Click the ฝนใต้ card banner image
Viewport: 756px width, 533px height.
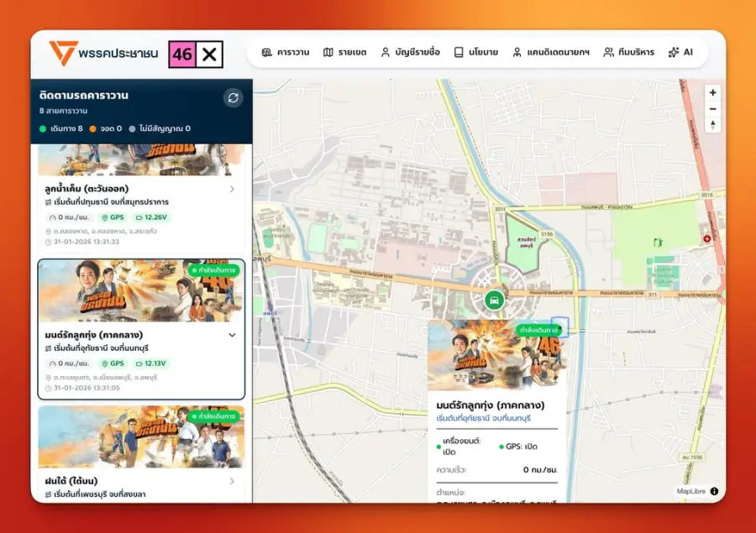pyautogui.click(x=141, y=436)
